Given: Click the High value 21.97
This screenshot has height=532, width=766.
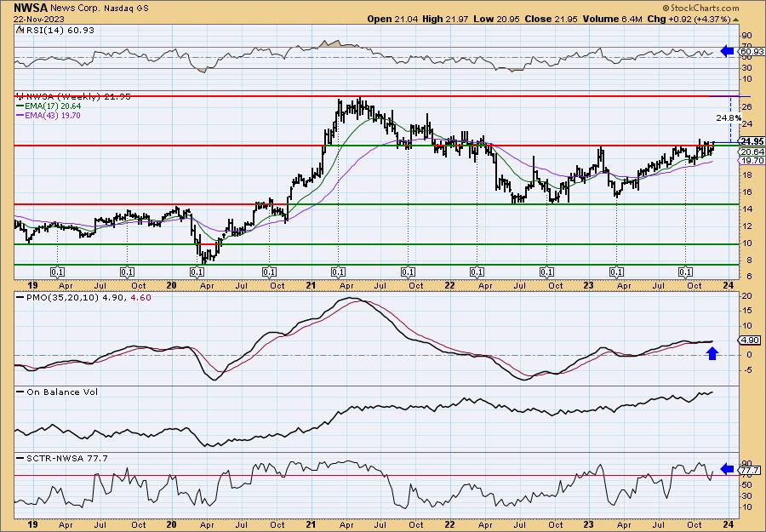Looking at the screenshot, I should (x=458, y=19).
